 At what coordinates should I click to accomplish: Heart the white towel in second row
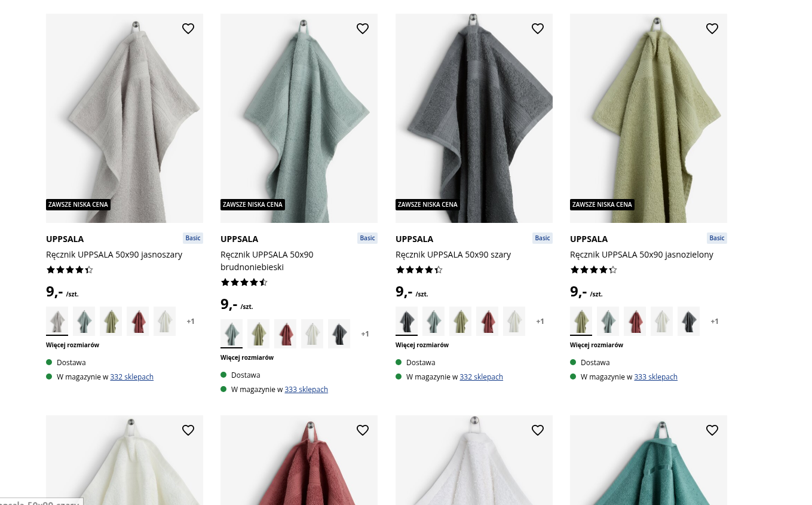[x=538, y=430]
